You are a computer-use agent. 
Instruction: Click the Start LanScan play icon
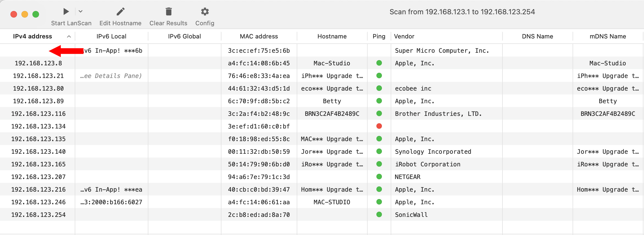66,12
